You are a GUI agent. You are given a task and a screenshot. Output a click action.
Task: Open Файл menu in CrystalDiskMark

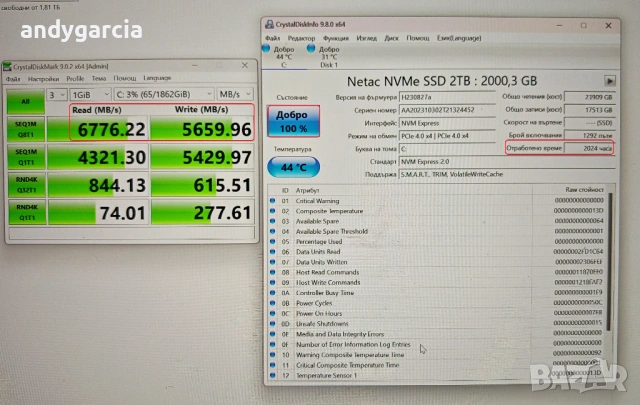tap(13, 78)
